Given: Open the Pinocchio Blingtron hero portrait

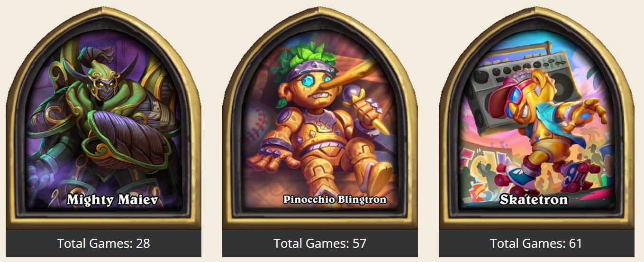Looking at the screenshot, I should coord(320,119).
